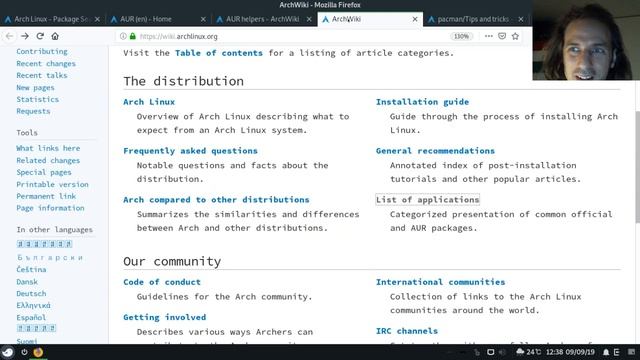Go forward with the arrow button
The image size is (640, 360).
click(25, 36)
